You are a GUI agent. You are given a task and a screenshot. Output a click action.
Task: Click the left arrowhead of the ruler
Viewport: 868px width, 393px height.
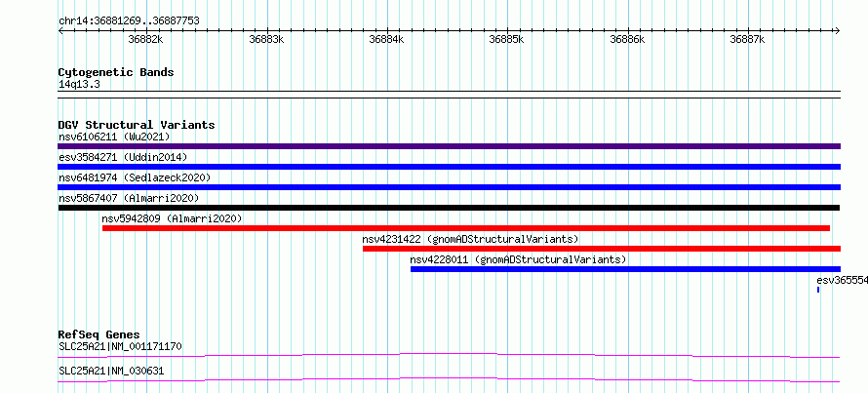(x=60, y=30)
